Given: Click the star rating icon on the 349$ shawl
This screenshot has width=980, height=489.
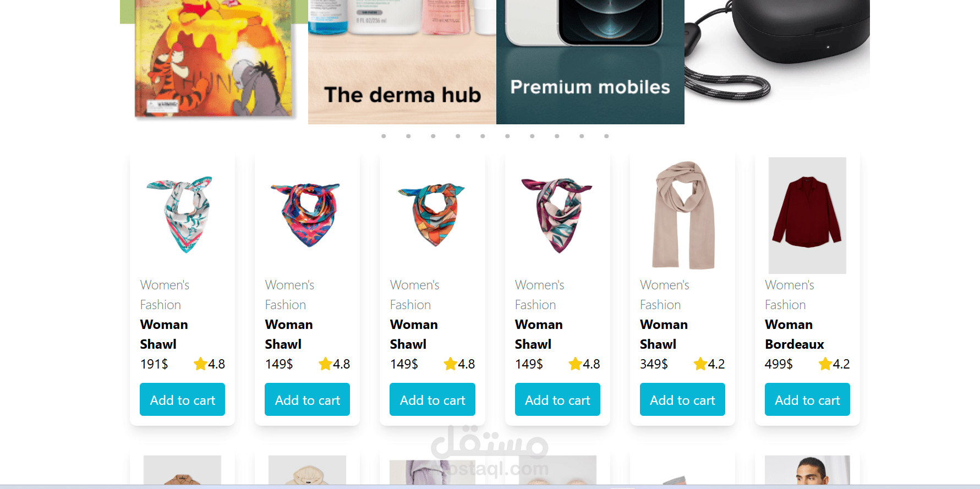Looking at the screenshot, I should [700, 364].
